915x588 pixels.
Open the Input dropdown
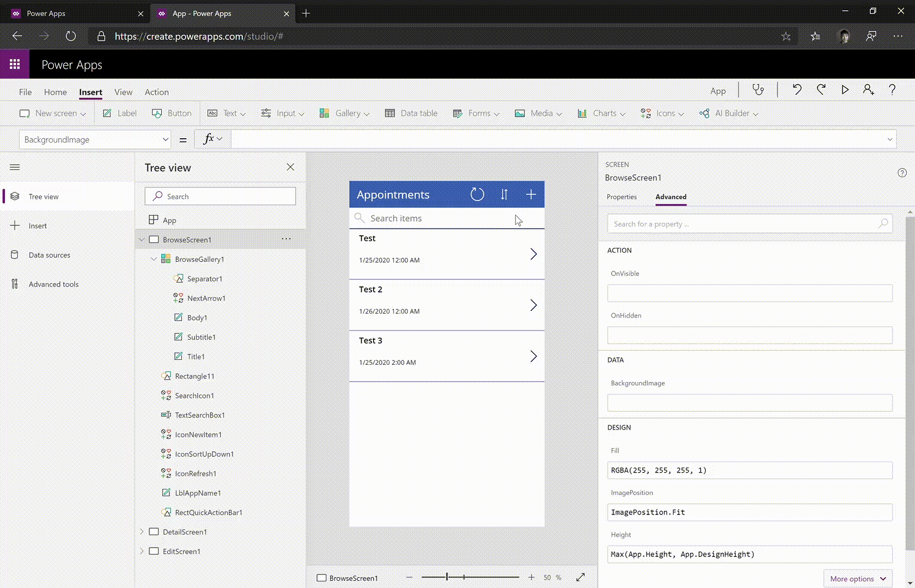(x=283, y=113)
